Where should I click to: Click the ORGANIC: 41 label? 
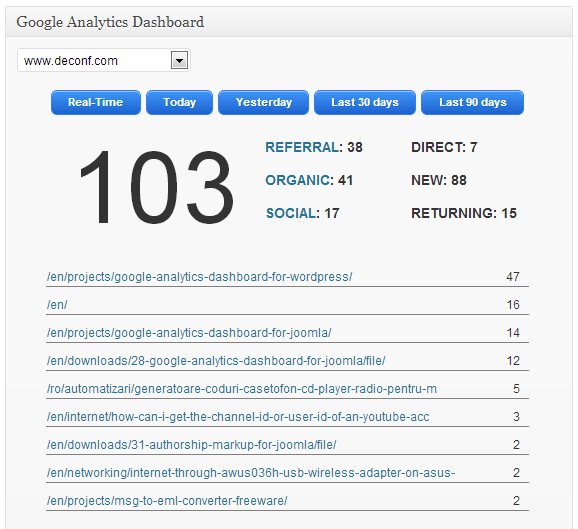coord(309,180)
